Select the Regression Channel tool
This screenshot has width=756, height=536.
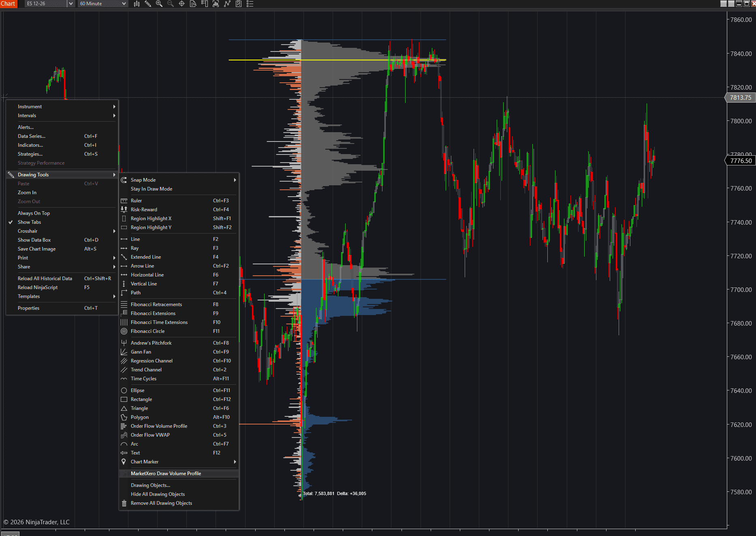179,361
